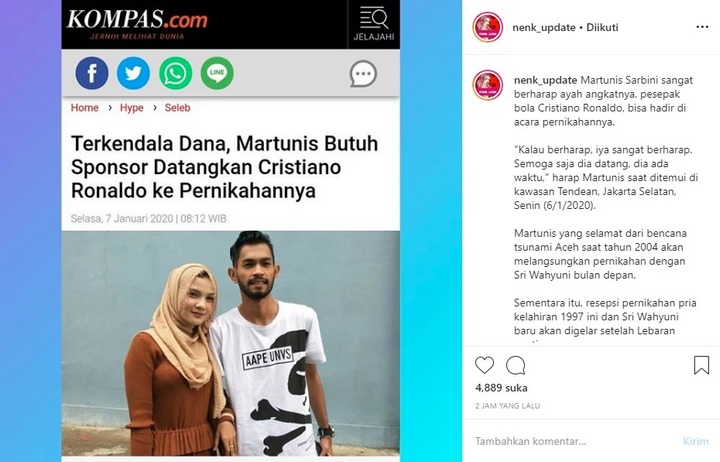Open the Seleb breadcrumb category
Viewport: 720px width, 462px height.
click(177, 107)
